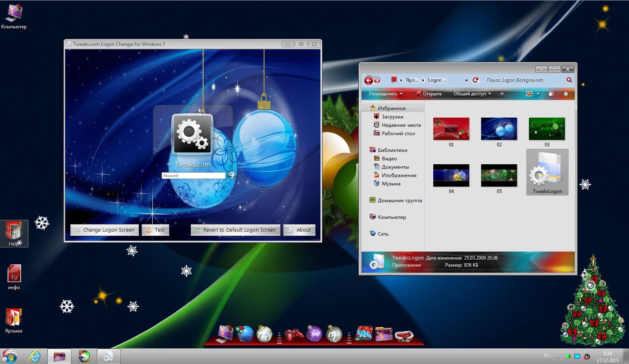Image resolution: width=629 pixels, height=364 pixels.
Task: Click the white ornament ball in dock
Action: click(264, 334)
